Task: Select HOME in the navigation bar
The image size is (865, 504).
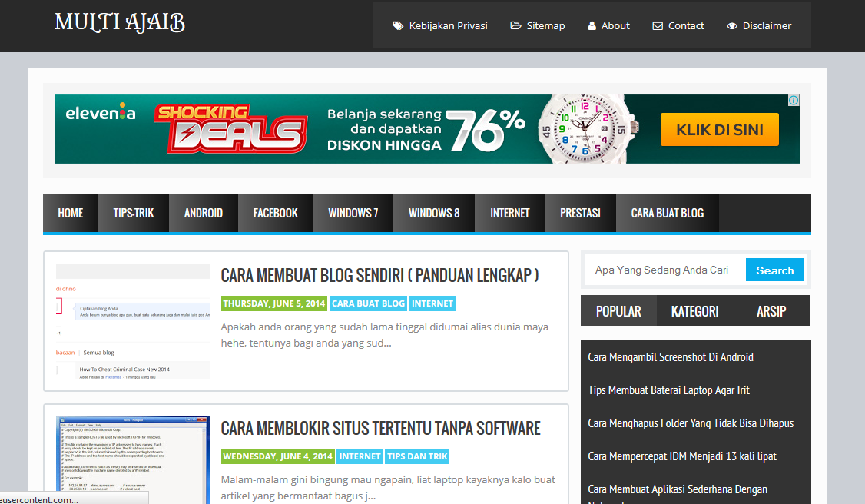Action: coord(71,213)
